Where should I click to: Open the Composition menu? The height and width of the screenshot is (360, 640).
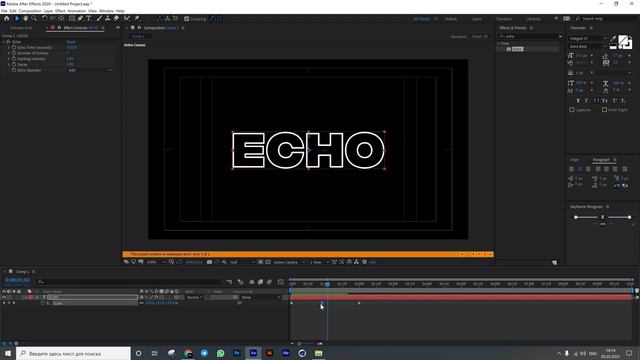pos(30,11)
